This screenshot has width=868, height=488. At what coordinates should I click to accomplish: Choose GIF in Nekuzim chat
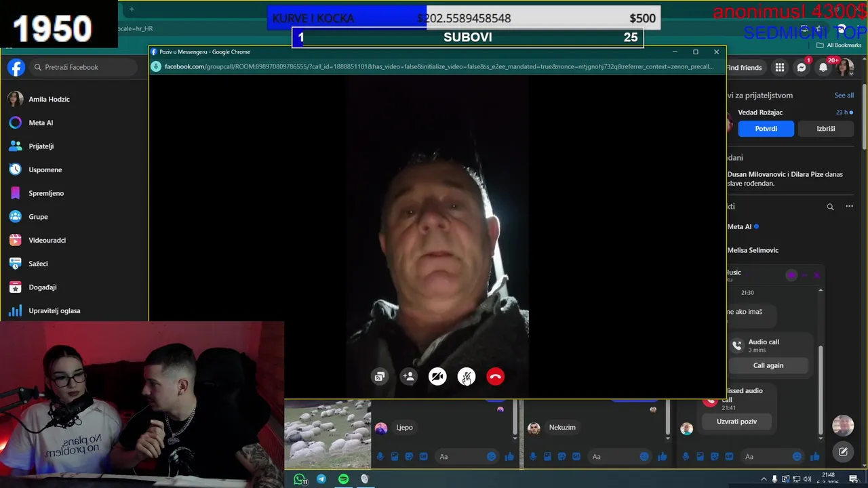coord(576,457)
